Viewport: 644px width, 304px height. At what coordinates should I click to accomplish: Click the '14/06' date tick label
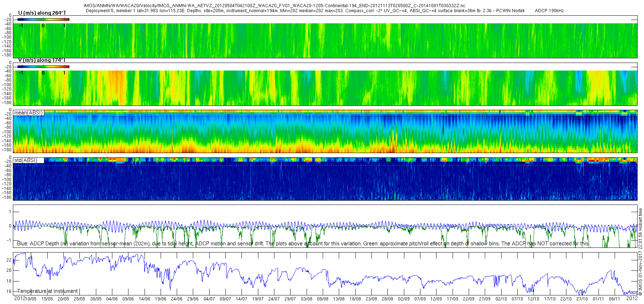coord(145,299)
